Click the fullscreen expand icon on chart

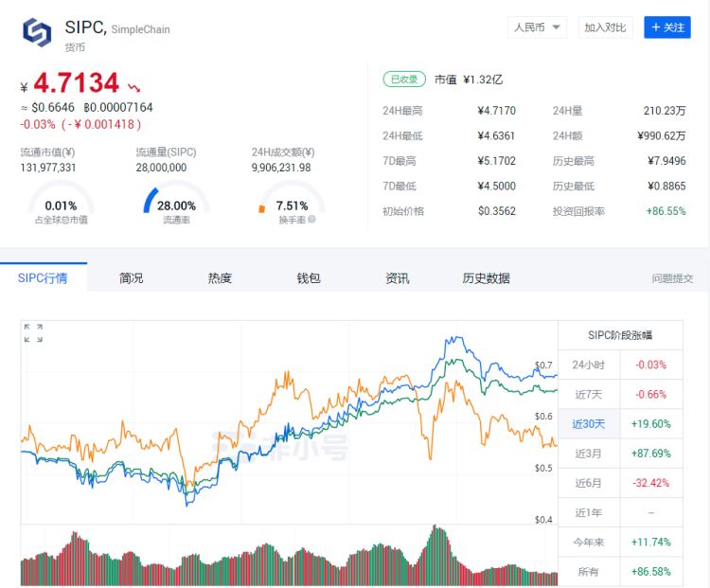click(33, 332)
